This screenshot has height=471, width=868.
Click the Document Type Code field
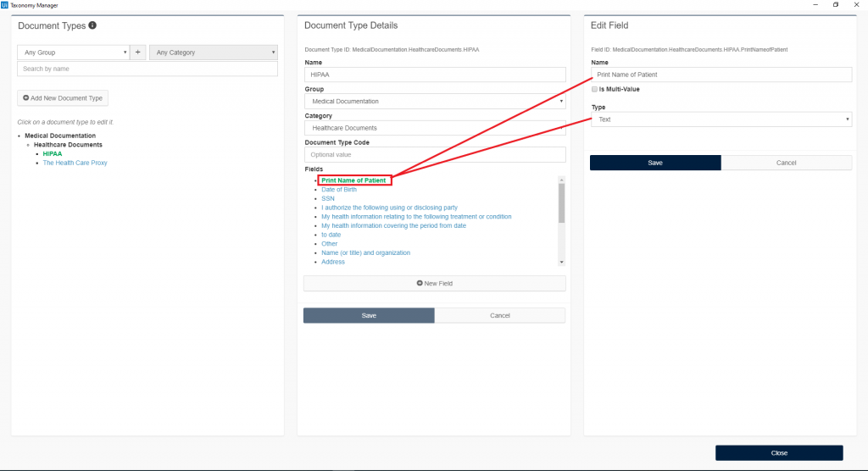tap(435, 154)
